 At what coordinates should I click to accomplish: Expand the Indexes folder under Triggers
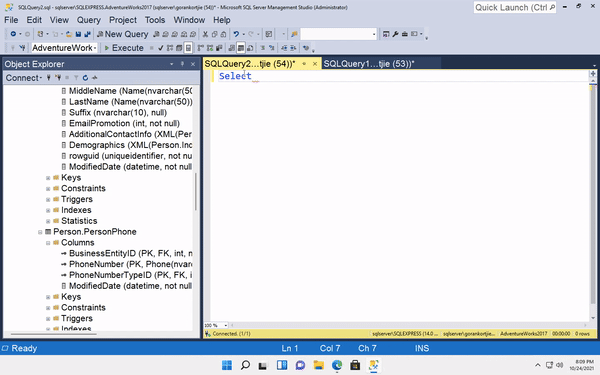click(x=48, y=210)
